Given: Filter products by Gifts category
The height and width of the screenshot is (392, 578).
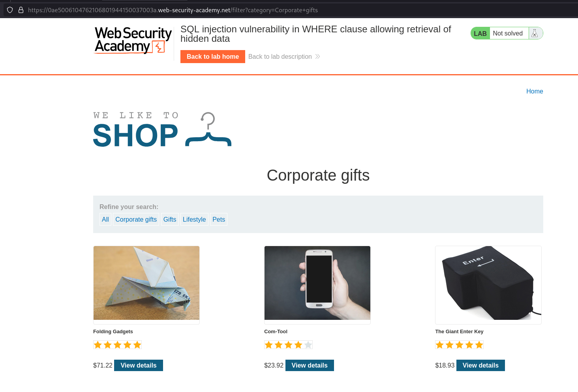Looking at the screenshot, I should click(x=170, y=220).
